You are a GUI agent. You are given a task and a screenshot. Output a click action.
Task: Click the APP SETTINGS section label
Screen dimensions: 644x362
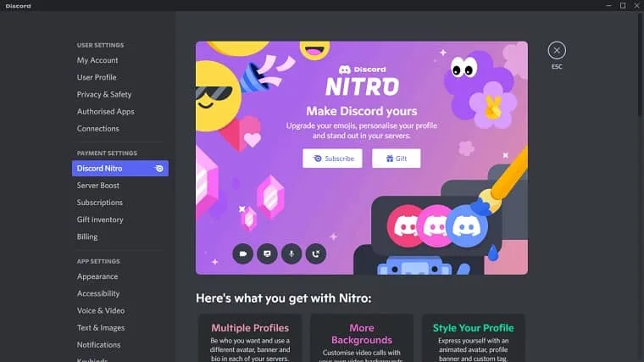click(98, 261)
